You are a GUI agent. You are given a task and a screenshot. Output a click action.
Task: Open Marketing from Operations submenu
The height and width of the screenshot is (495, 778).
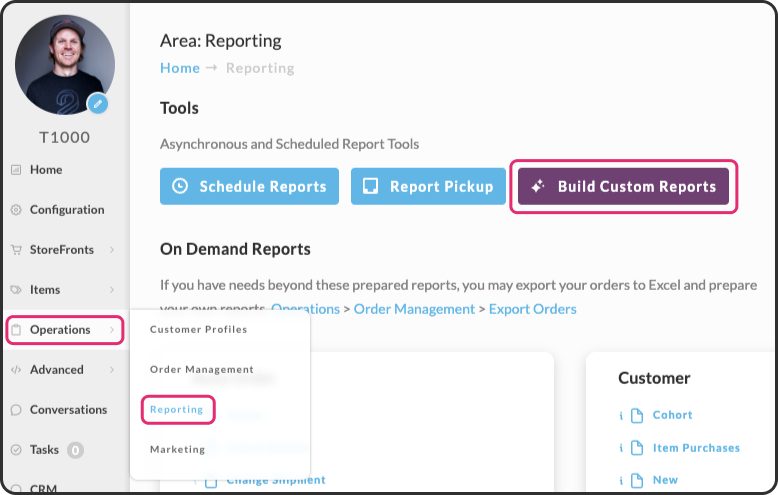coord(177,449)
